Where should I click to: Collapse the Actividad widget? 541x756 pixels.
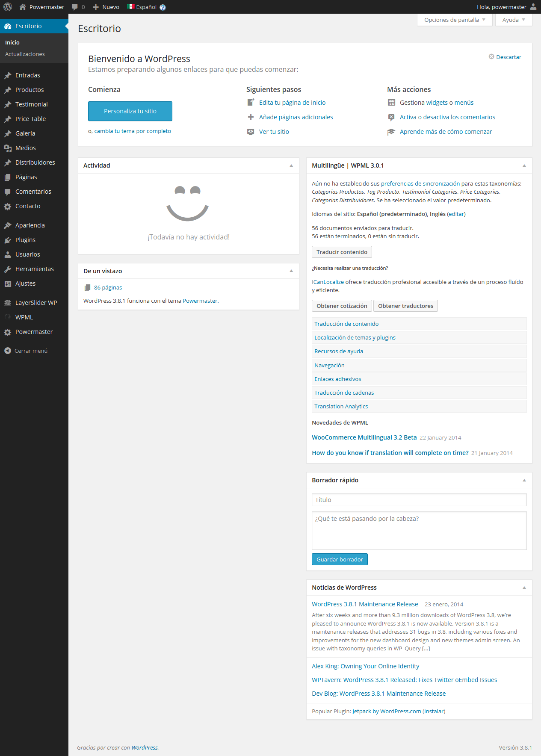click(x=291, y=165)
